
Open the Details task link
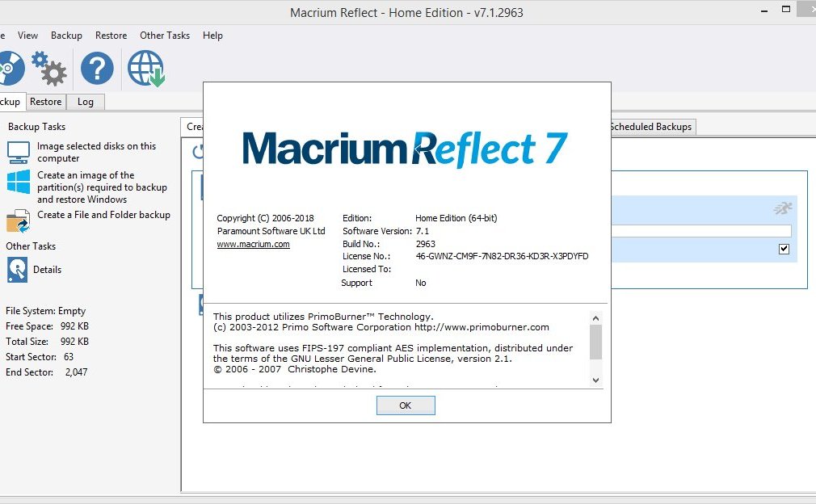48,270
